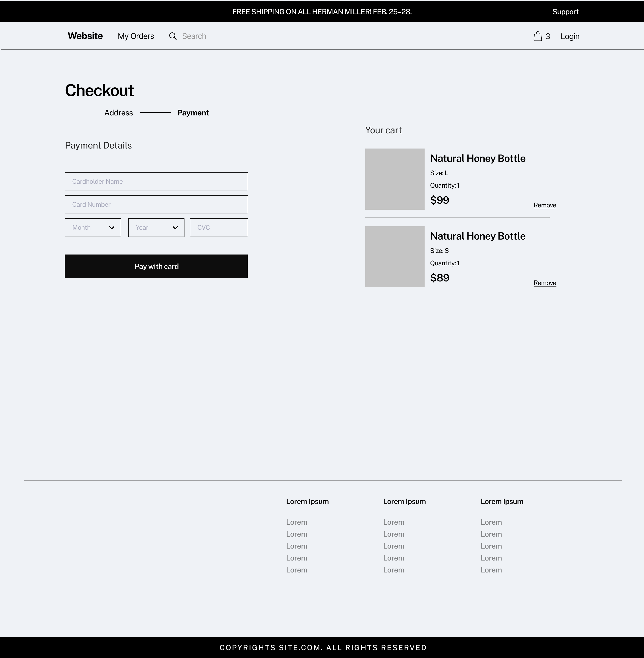Open the shopping bag cart icon
This screenshot has width=644, height=658.
538,36
